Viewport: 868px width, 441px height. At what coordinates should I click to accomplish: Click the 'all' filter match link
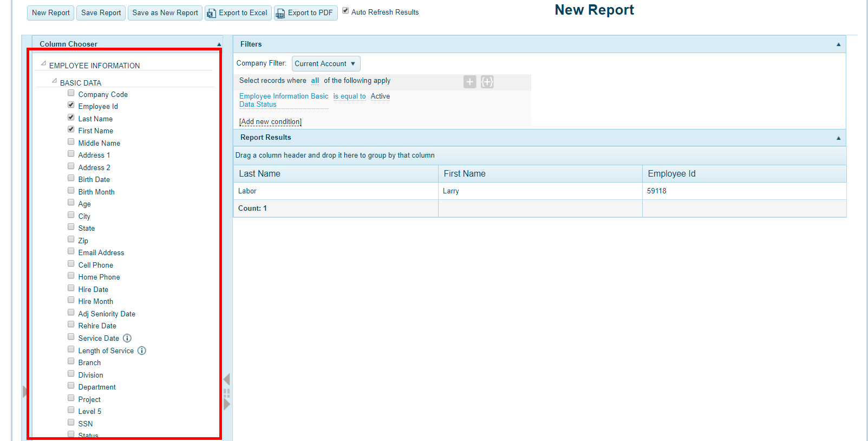pyautogui.click(x=315, y=81)
